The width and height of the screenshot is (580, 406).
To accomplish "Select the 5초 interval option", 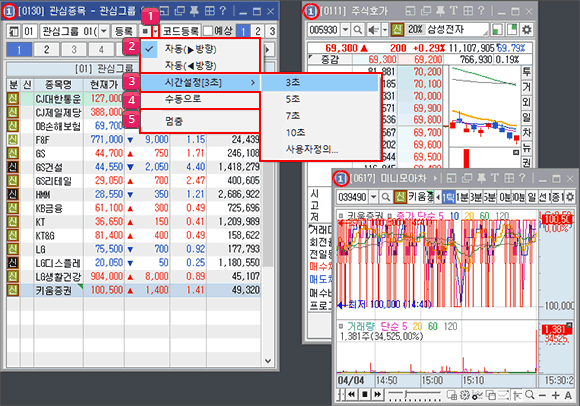I will [320, 99].
